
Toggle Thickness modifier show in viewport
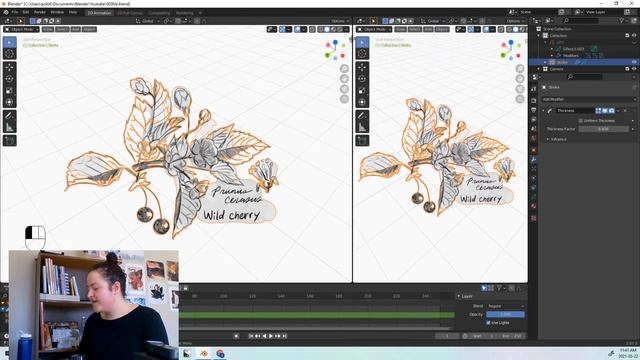tap(605, 111)
